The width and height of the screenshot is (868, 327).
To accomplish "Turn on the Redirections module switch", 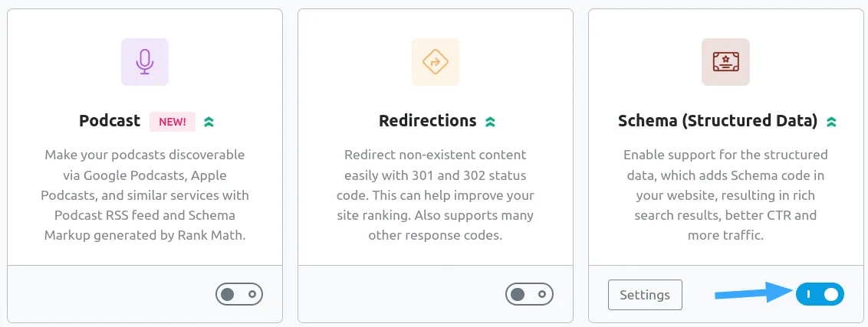I will coord(529,294).
